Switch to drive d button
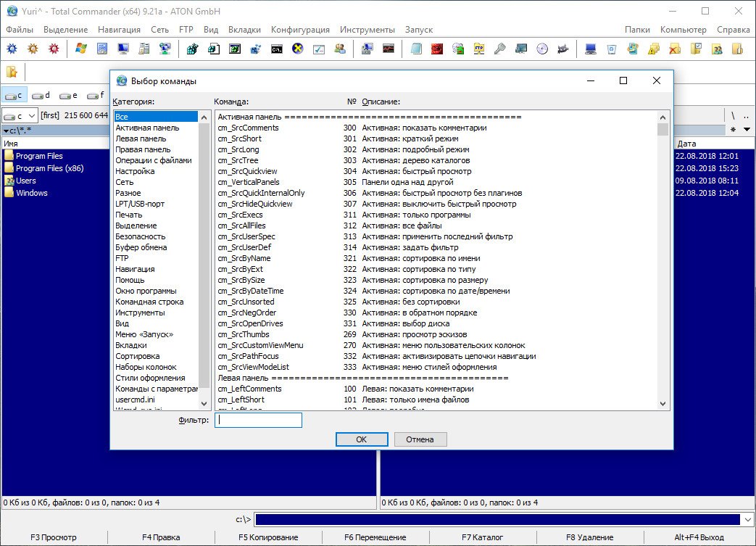The image size is (756, 546). tap(41, 95)
